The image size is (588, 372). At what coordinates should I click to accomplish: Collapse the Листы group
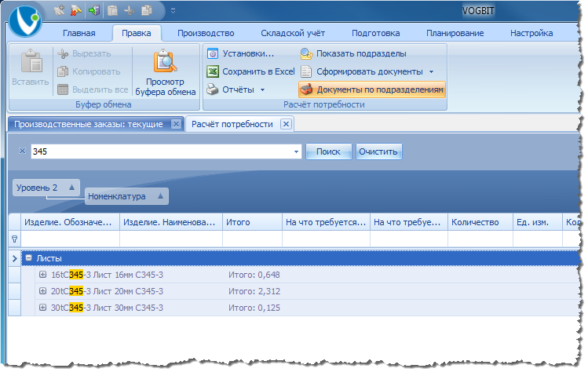tap(28, 258)
